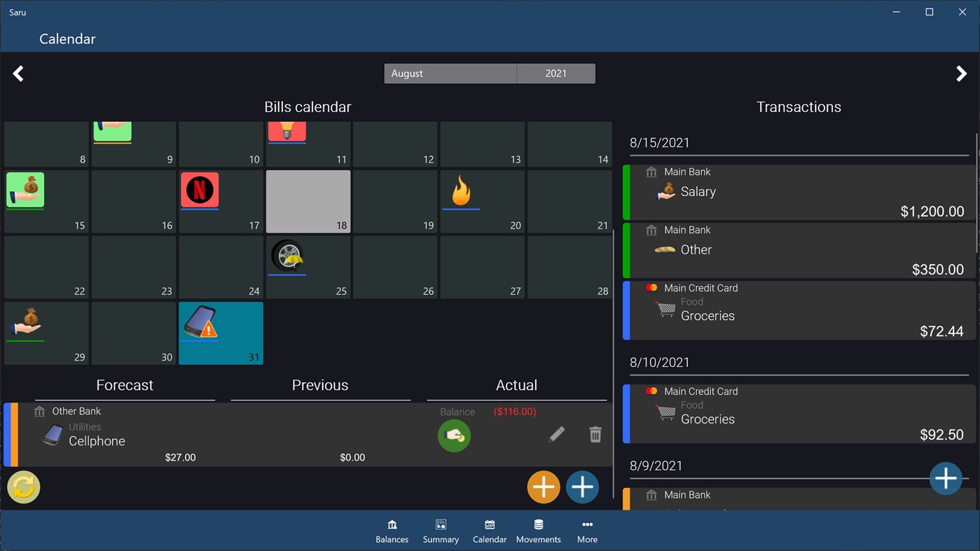This screenshot has width=980, height=551.
Task: Delete the Cellphone bill using the trash icon
Action: point(595,434)
